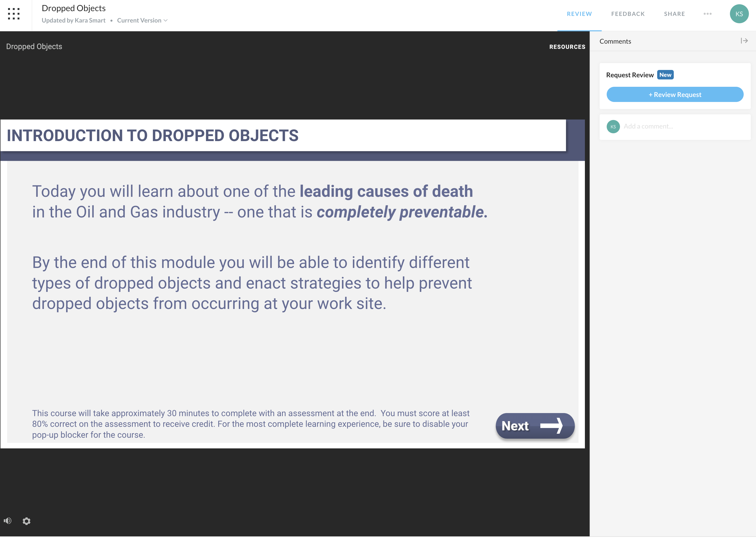This screenshot has height=543, width=756.
Task: Click the + Review Request button
Action: (x=675, y=95)
